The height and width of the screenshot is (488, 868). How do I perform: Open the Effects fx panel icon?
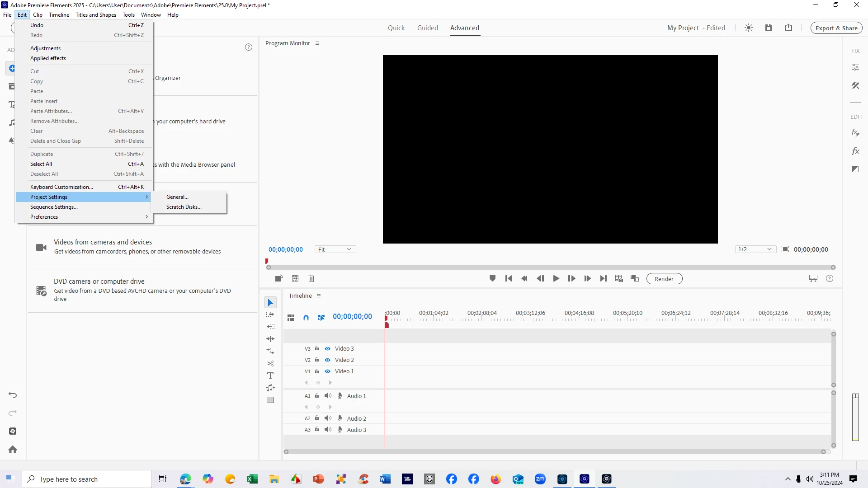pyautogui.click(x=855, y=151)
